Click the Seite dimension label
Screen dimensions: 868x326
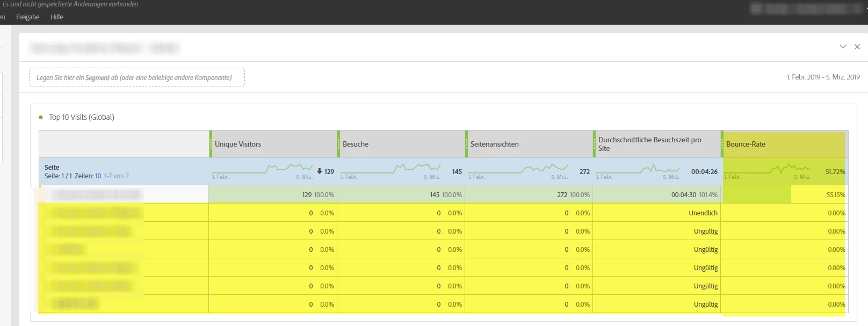(x=52, y=168)
